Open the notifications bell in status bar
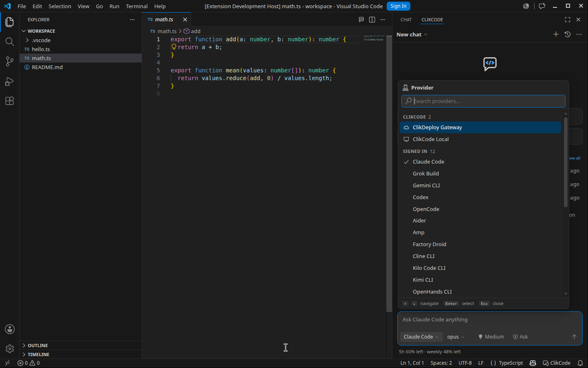 pos(580,363)
